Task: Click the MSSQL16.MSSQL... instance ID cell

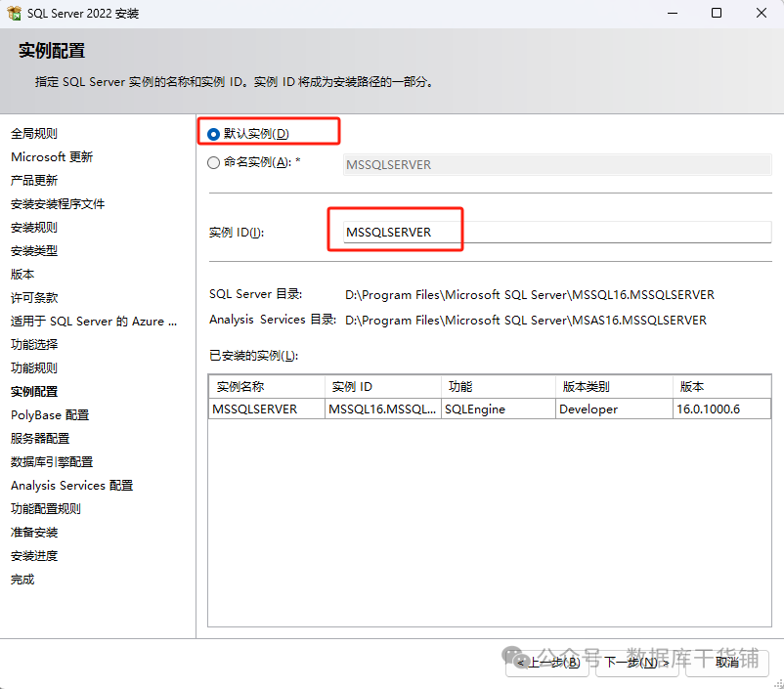Action: (383, 409)
